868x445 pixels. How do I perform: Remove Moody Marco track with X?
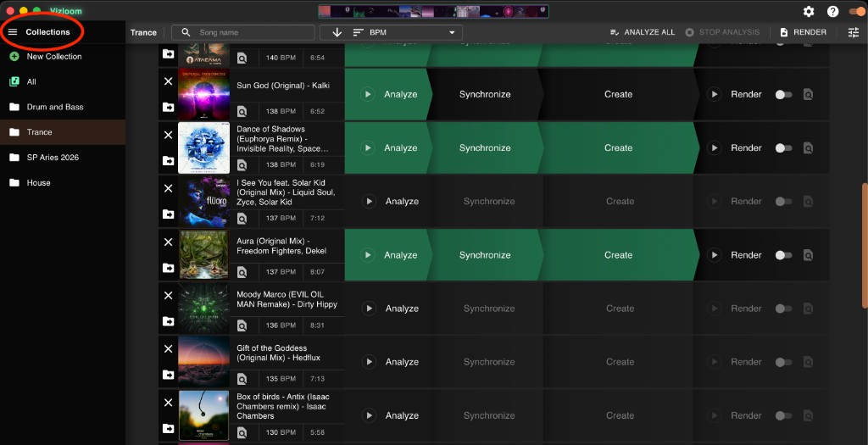[x=169, y=296]
